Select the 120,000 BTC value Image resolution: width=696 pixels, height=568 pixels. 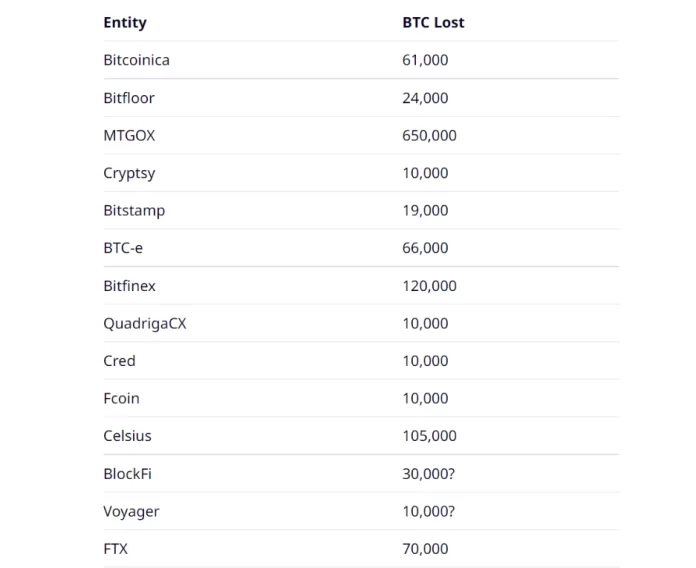tap(429, 286)
